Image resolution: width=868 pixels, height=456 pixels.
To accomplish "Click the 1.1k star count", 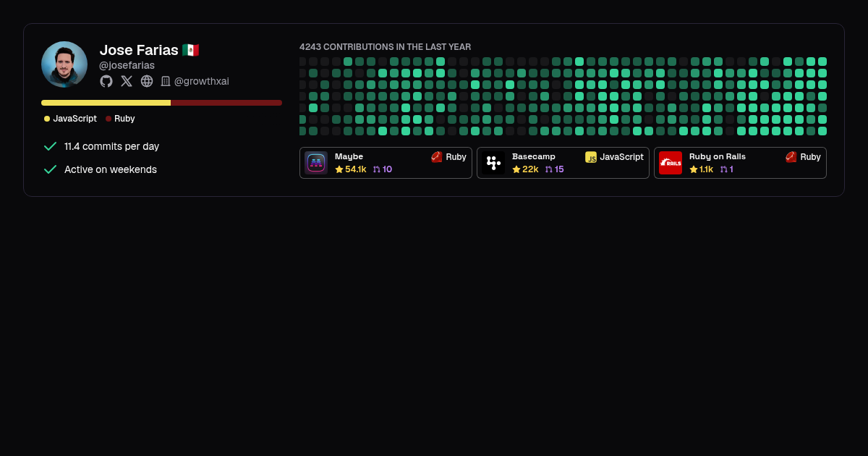I will 707,169.
